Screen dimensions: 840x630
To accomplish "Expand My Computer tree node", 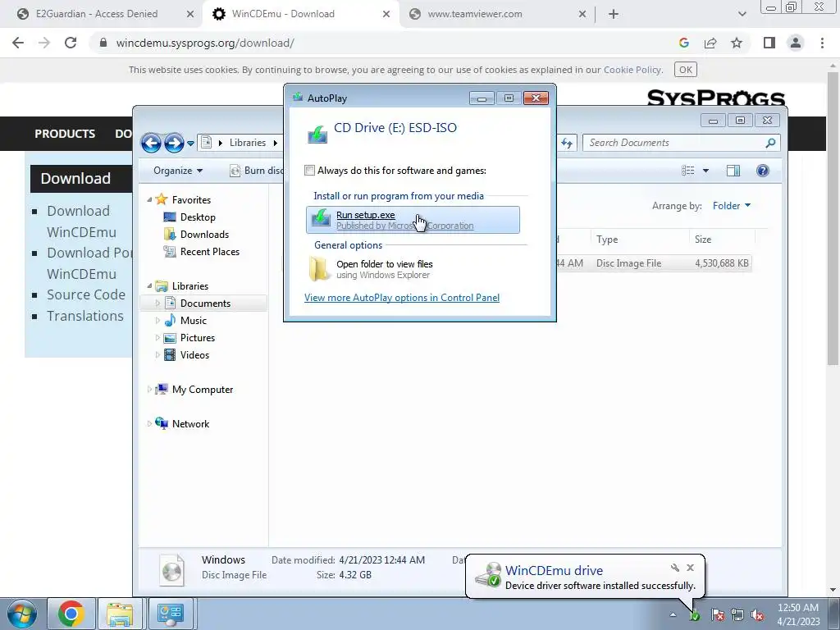I will coord(149,390).
